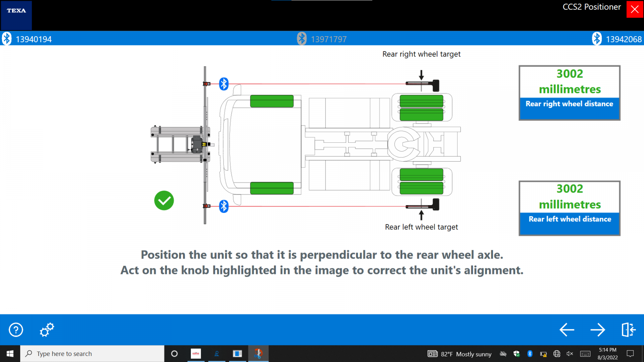Open the help question mark icon
Screen dimensions: 644x362
[16, 330]
